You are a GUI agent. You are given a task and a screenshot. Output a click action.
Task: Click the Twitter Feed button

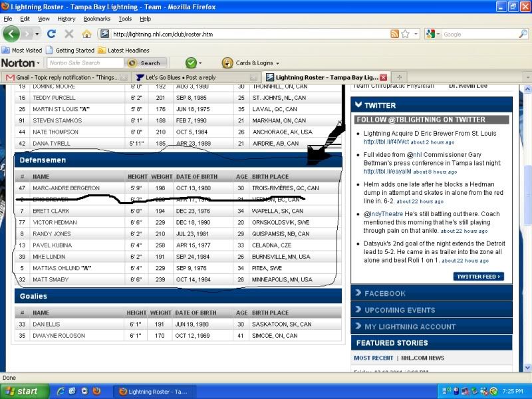click(478, 277)
